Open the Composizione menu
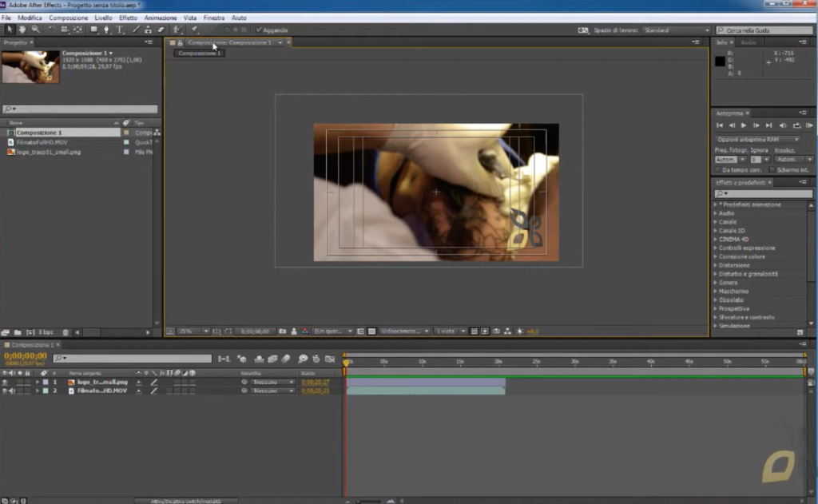The width and height of the screenshot is (818, 504). click(69, 18)
